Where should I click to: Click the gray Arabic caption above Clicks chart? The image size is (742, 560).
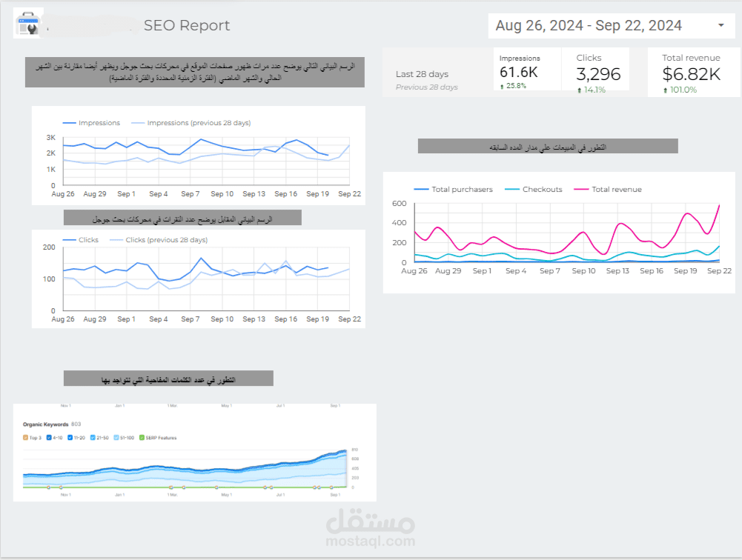click(x=182, y=218)
